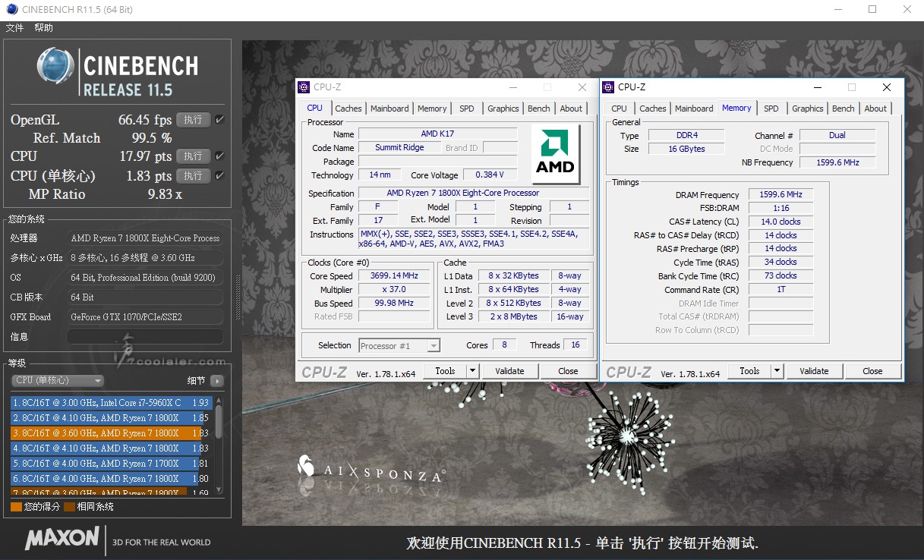The height and width of the screenshot is (560, 924).
Task: Open the Tools dropdown arrow in left CPU-Z
Action: [472, 371]
